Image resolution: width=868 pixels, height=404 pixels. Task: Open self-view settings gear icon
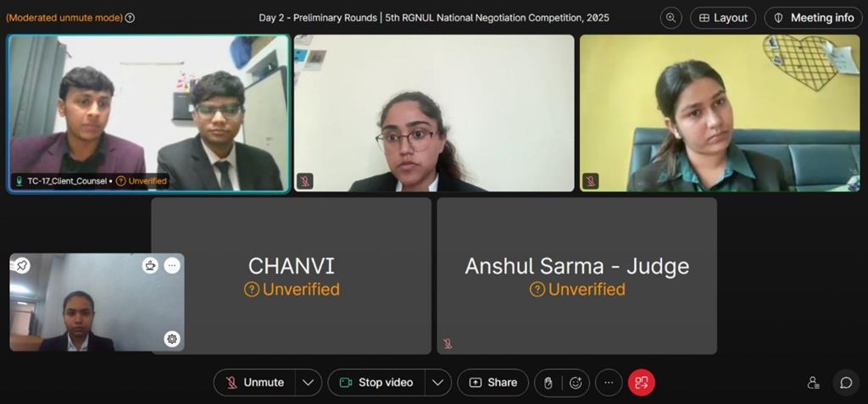[x=172, y=339]
